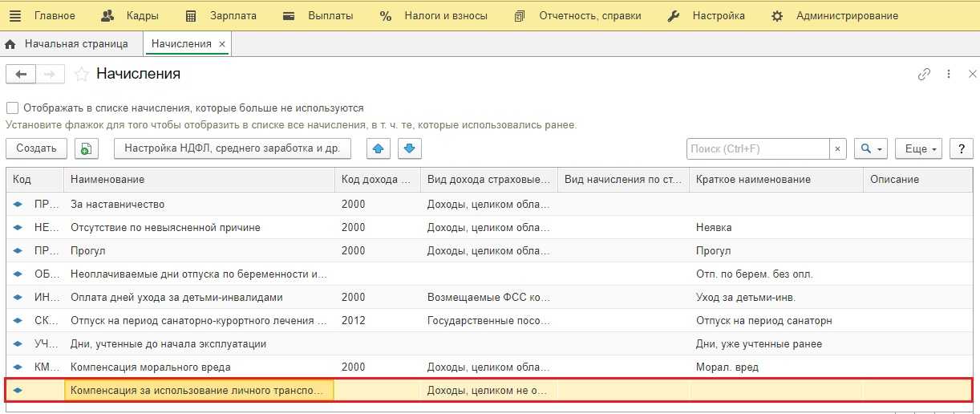Open the Налоги и взносы section
980x414 pixels.
[x=433, y=15]
